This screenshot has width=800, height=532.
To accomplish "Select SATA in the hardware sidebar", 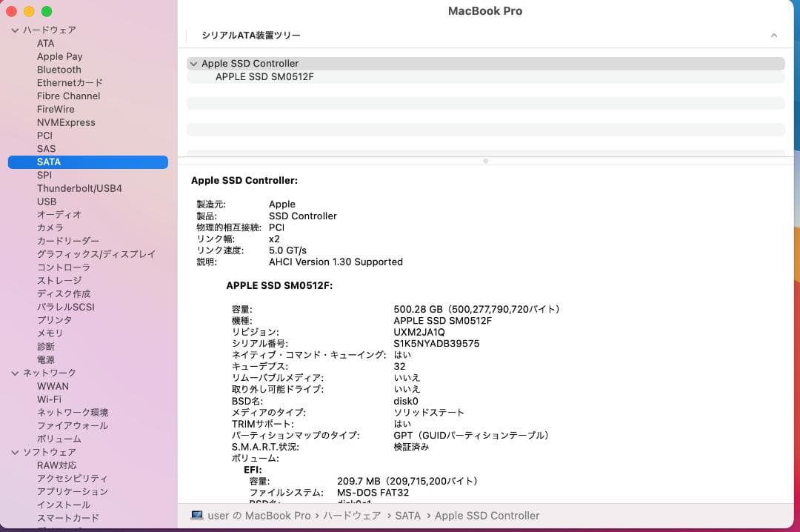I will pos(49,162).
